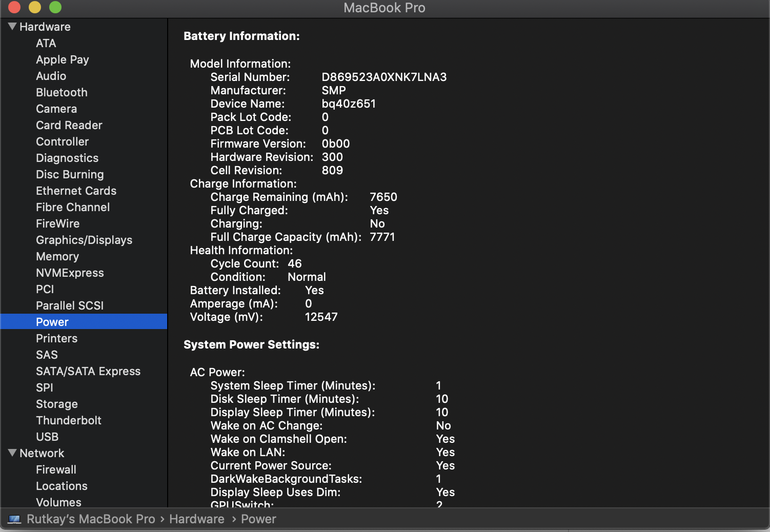Image resolution: width=770 pixels, height=532 pixels.
Task: Open USB device information
Action: click(x=47, y=437)
